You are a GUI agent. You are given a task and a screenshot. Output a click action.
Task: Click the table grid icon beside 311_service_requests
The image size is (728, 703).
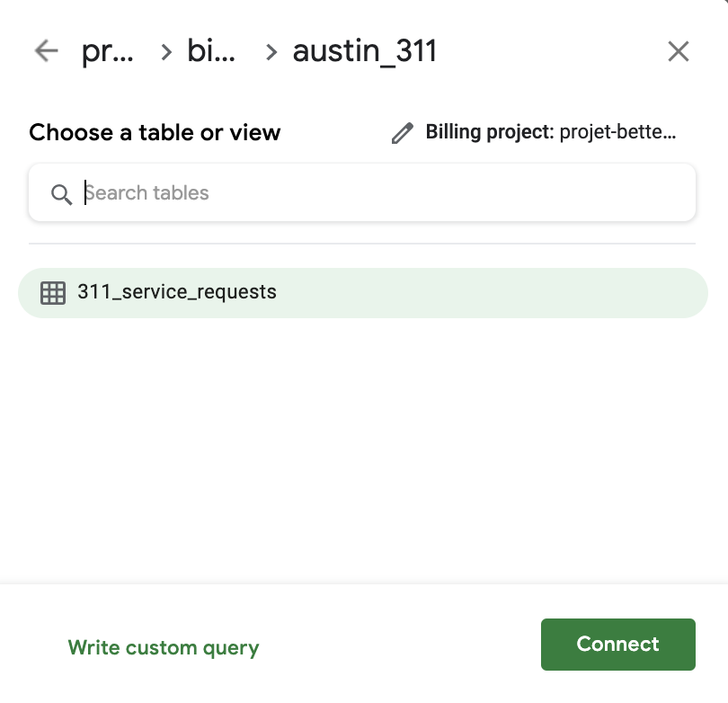tap(53, 292)
